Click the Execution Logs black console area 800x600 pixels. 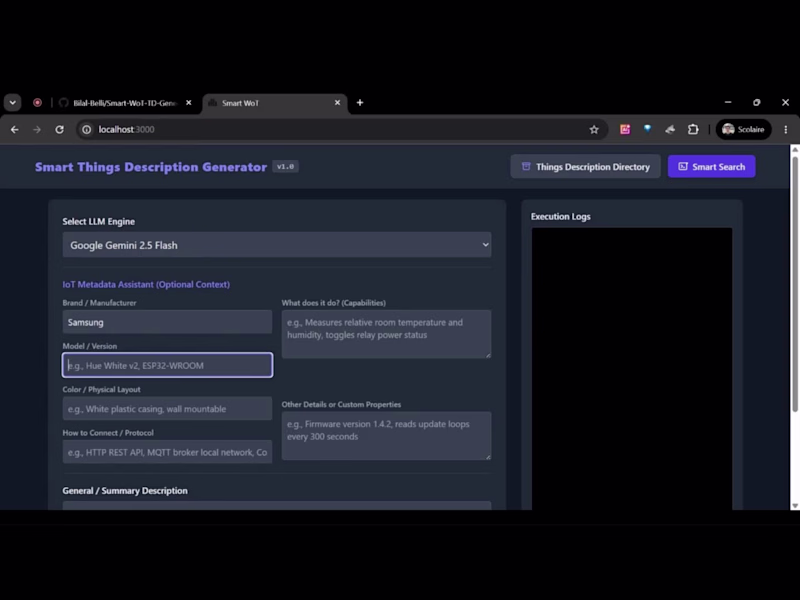pyautogui.click(x=632, y=369)
